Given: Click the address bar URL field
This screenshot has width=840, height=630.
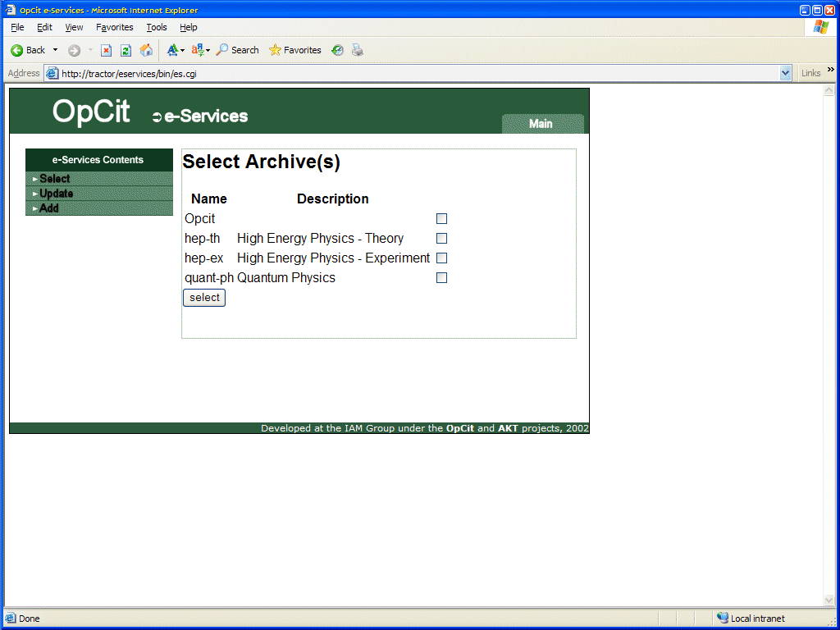Looking at the screenshot, I should point(419,73).
